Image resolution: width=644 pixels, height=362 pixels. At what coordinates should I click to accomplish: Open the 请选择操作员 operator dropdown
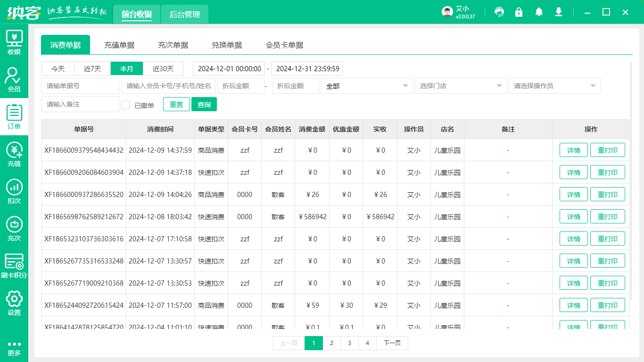coord(554,86)
